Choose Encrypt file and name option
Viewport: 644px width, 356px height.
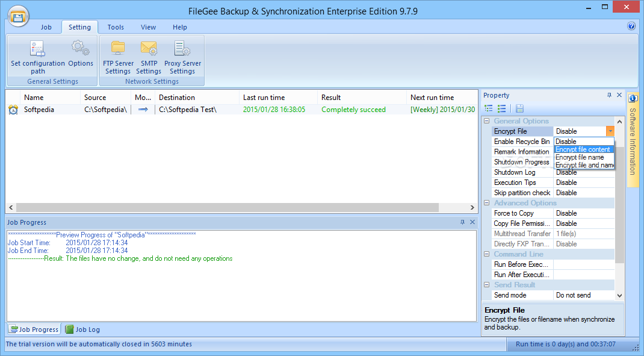coord(584,165)
